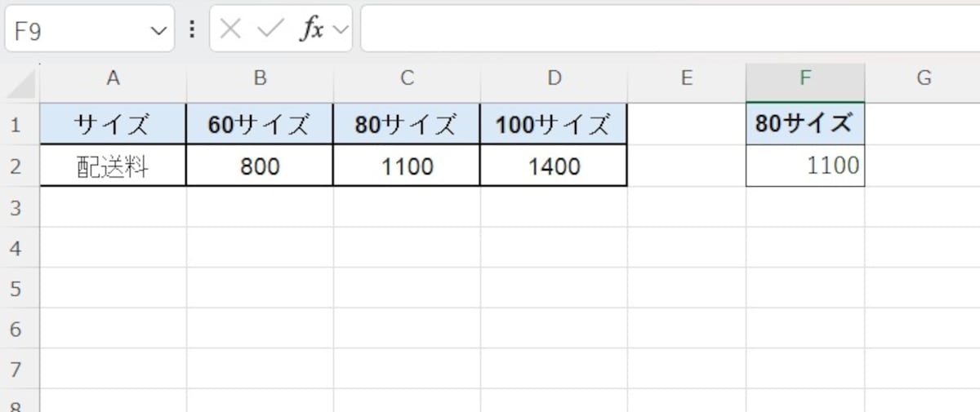Click cell containing 60サイズ
The image size is (980, 412).
[x=260, y=125]
